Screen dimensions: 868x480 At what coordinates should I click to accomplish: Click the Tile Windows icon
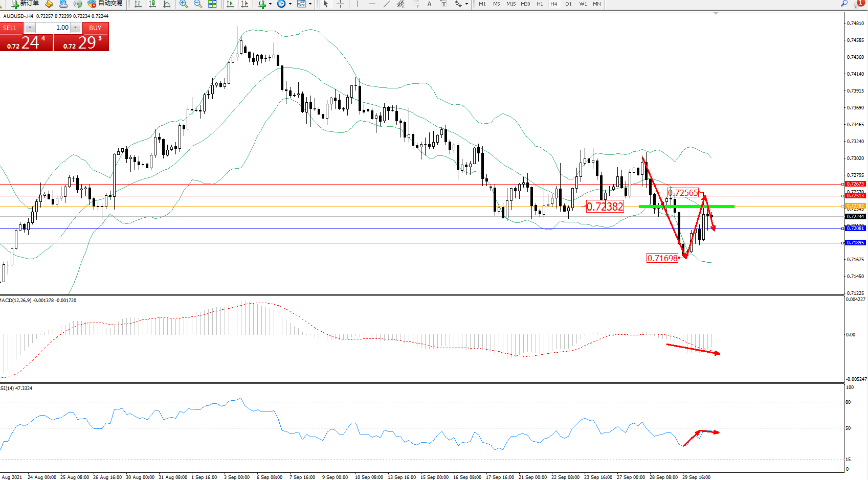[x=212, y=4]
